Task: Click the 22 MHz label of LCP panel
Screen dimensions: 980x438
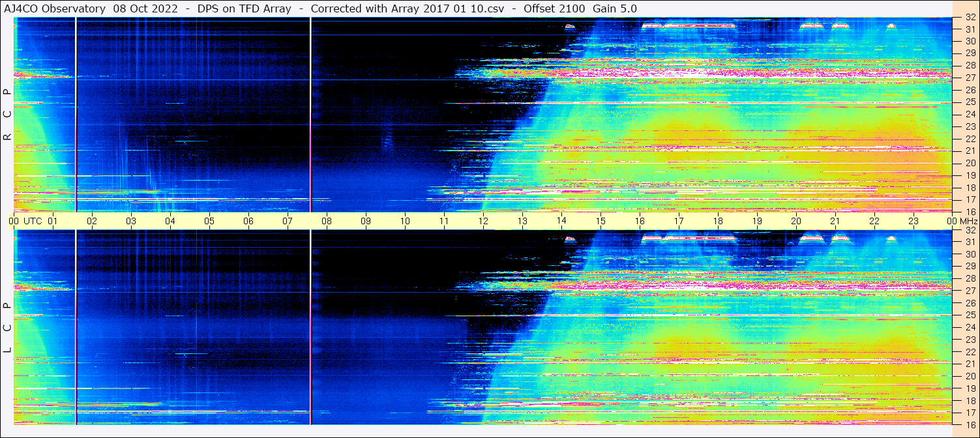Action: (x=970, y=351)
